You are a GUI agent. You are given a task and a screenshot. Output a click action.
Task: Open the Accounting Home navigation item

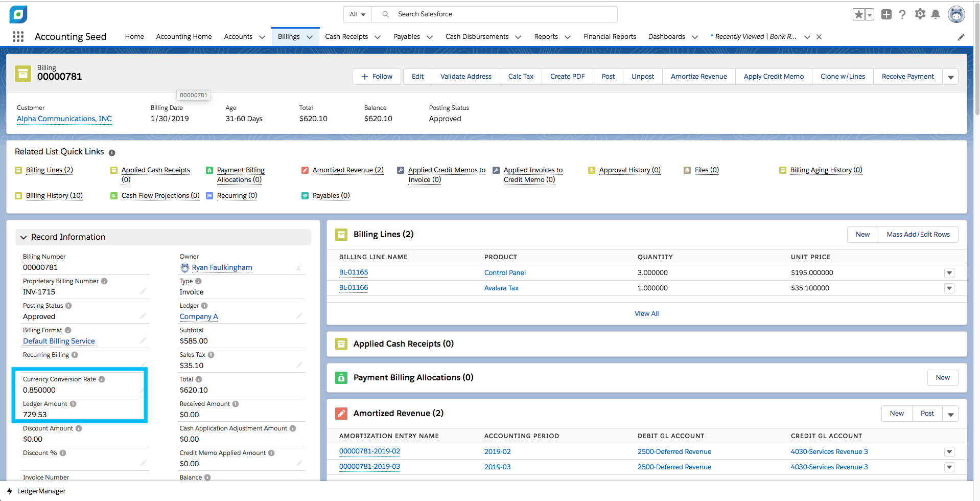(x=183, y=36)
